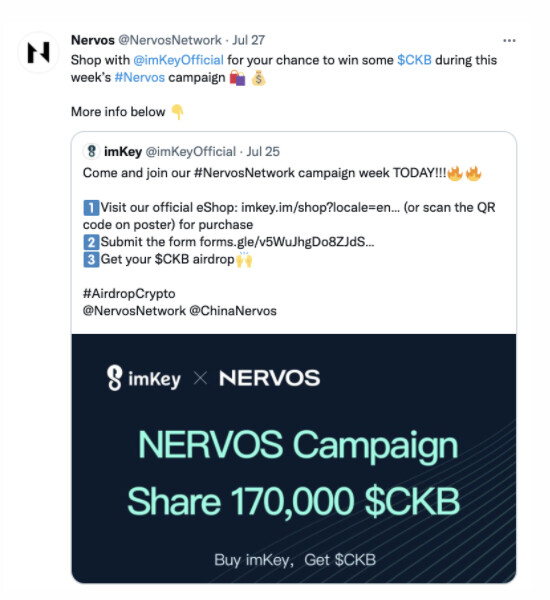Open the quoted imKey account name
Viewport: 550px width, 600px height.
[123, 152]
